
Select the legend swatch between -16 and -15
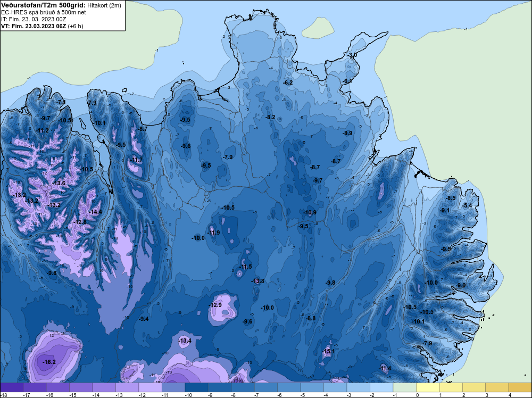coord(57,387)
